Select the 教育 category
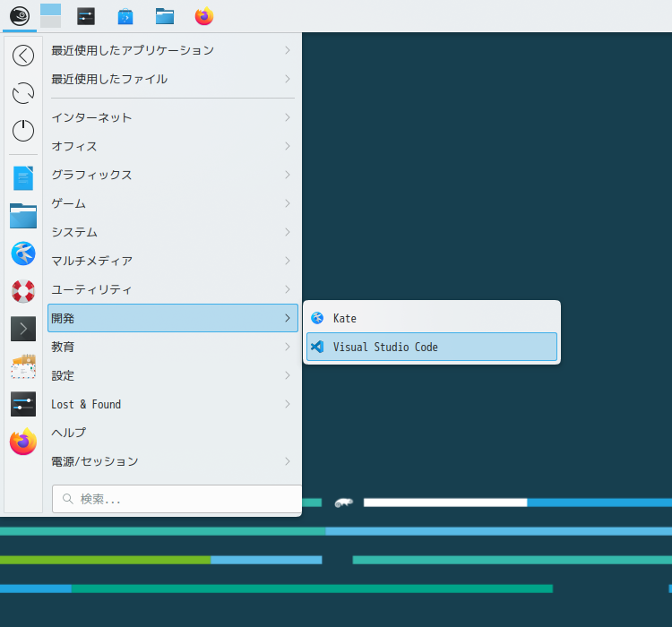Screen dimensions: 672x627 173,347
